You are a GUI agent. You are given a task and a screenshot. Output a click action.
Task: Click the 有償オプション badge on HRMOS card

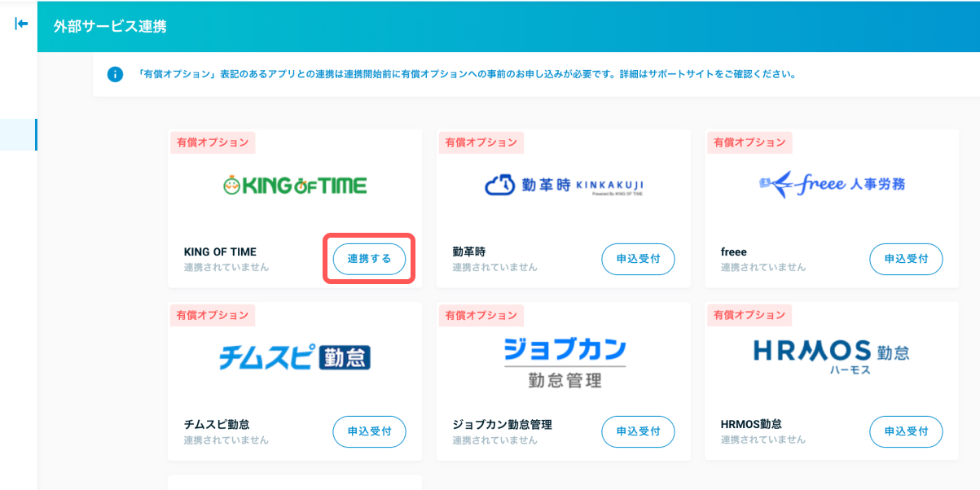coord(749,315)
